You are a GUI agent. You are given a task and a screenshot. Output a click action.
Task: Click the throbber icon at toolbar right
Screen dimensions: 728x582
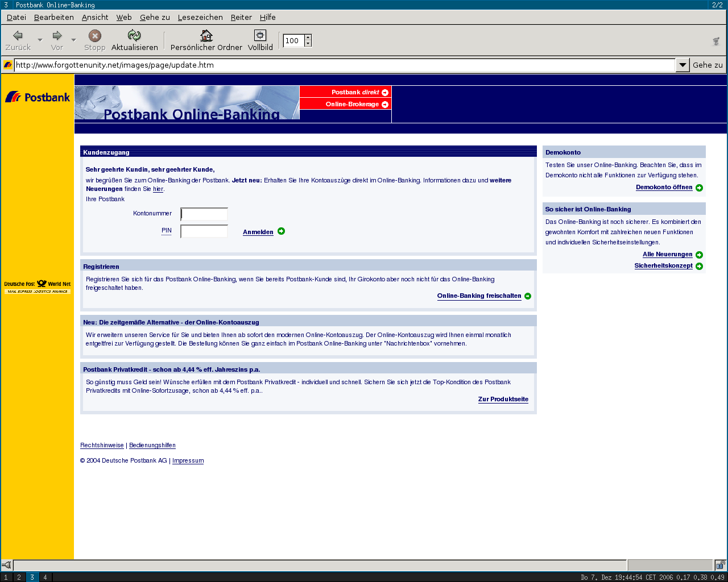(716, 41)
